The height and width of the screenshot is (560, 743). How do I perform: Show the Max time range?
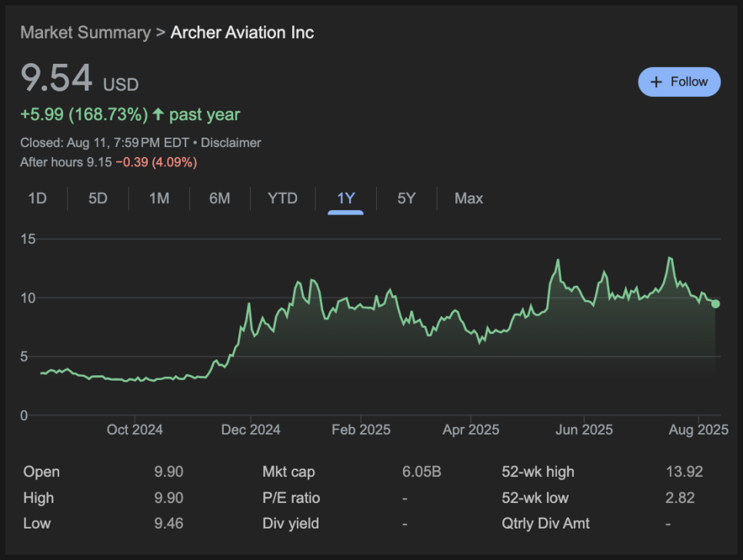(468, 198)
